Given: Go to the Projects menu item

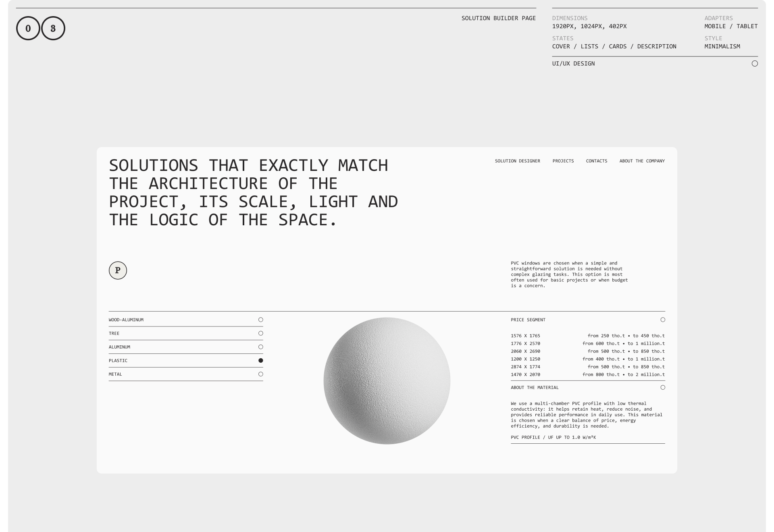Looking at the screenshot, I should pos(563,161).
